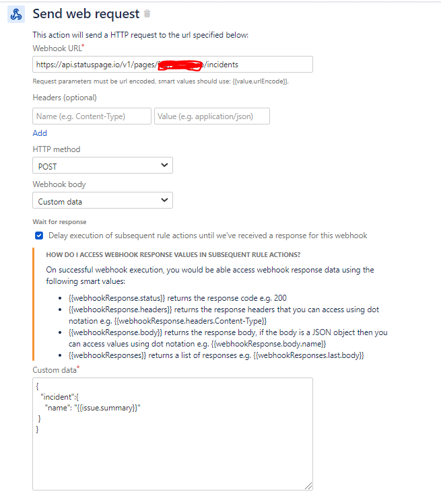Click the {{value.urlEncode}} hint text

(260, 81)
